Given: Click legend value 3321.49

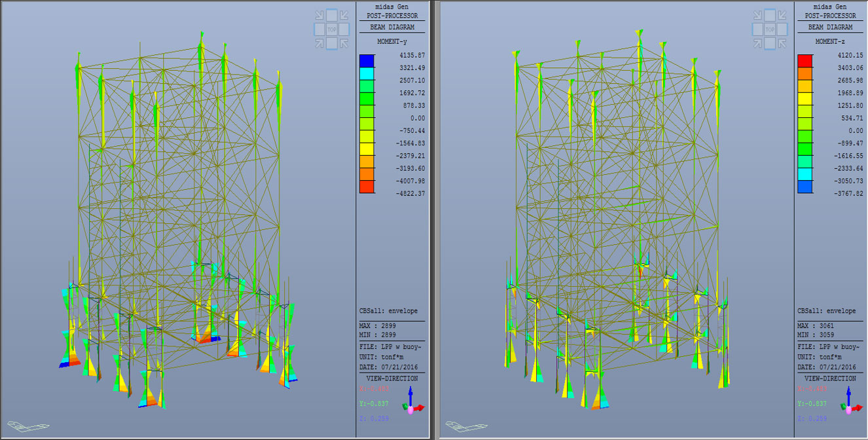Looking at the screenshot, I should point(412,68).
